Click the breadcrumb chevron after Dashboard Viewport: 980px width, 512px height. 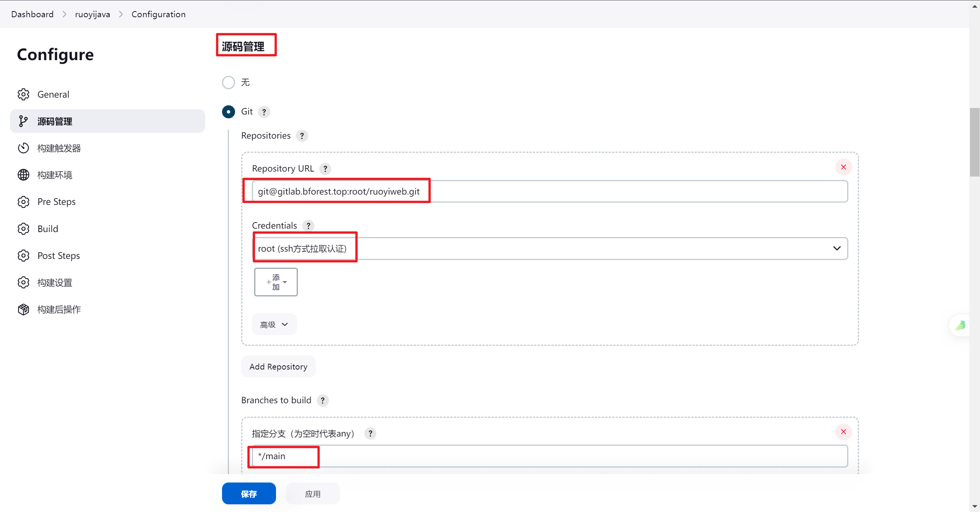tap(64, 14)
